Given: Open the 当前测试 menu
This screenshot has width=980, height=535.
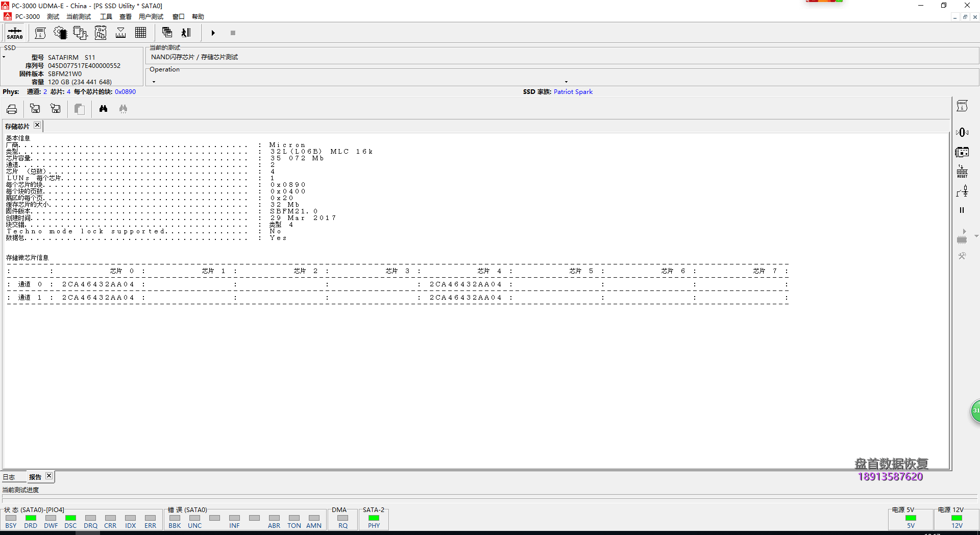Looking at the screenshot, I should 79,17.
